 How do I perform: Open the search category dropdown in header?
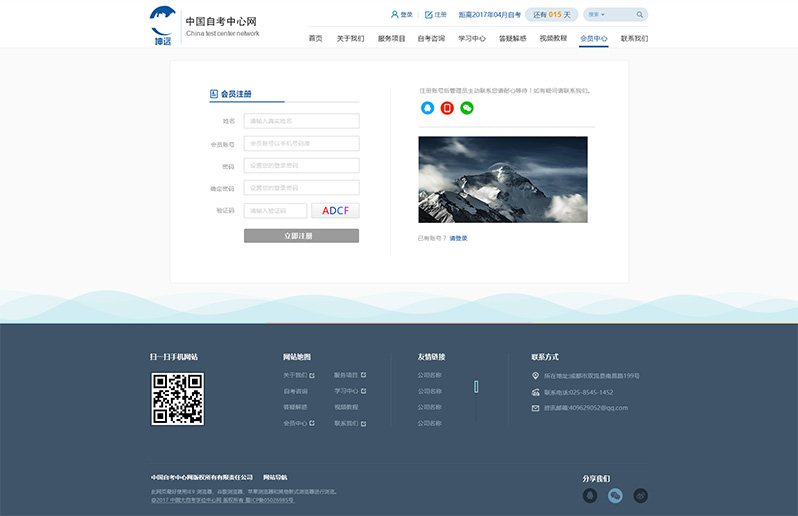point(600,15)
